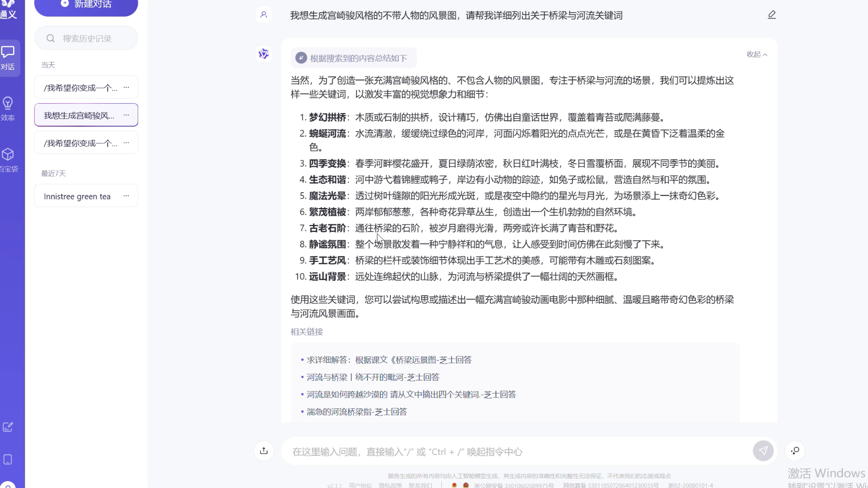The image size is (868, 488).
Task: Edit the user question with pencil icon
Action: coord(772,15)
